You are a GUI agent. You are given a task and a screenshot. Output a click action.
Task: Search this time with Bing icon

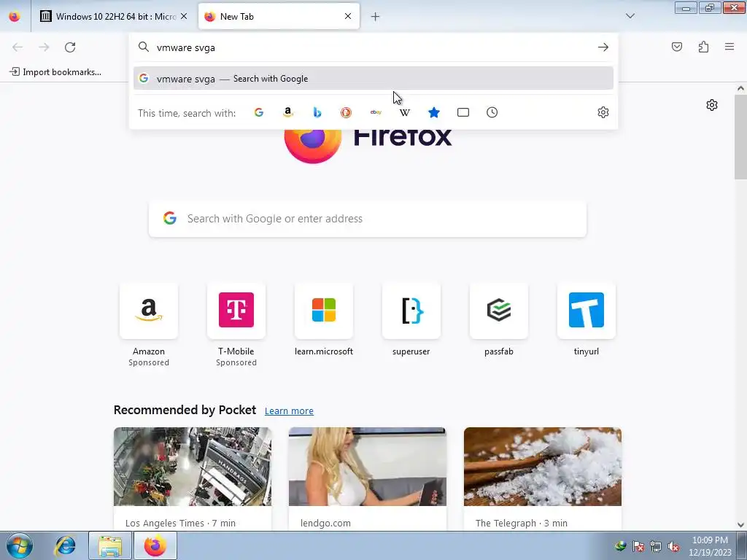[x=317, y=112]
